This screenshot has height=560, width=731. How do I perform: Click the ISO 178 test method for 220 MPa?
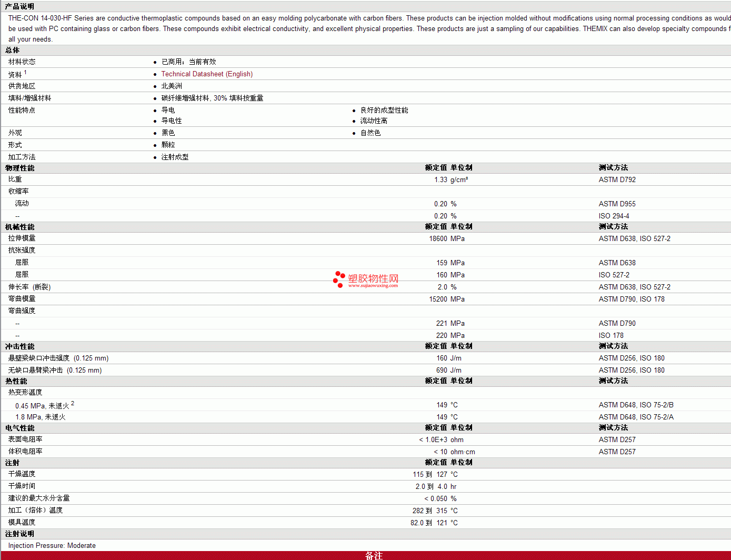pos(611,336)
